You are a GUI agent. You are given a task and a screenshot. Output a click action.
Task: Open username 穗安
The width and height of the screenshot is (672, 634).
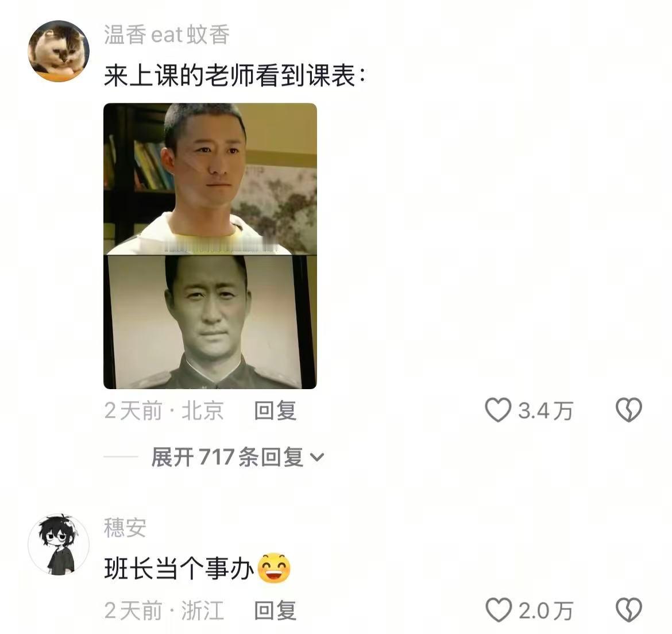(x=125, y=528)
